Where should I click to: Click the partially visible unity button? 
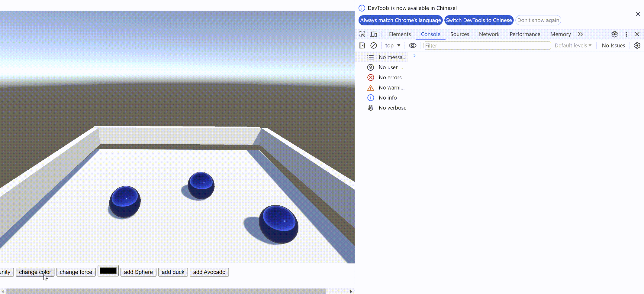(6, 272)
